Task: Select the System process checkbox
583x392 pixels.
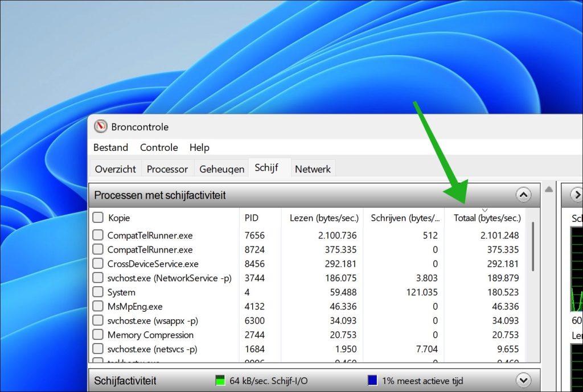Action: (x=98, y=292)
